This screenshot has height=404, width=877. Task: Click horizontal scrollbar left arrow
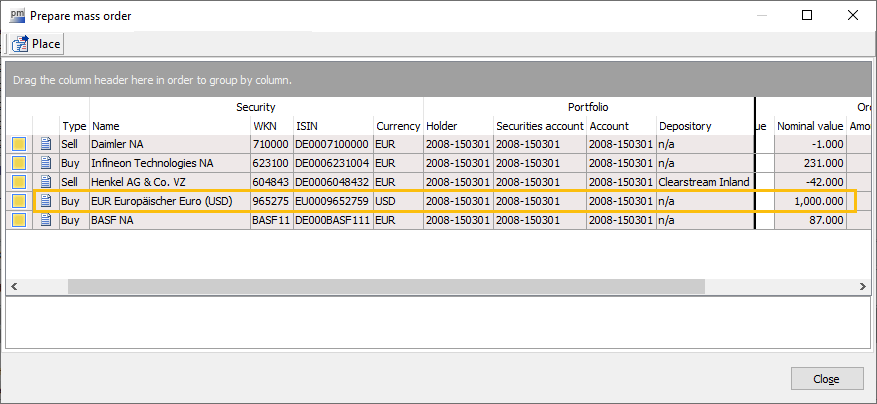[x=15, y=287]
